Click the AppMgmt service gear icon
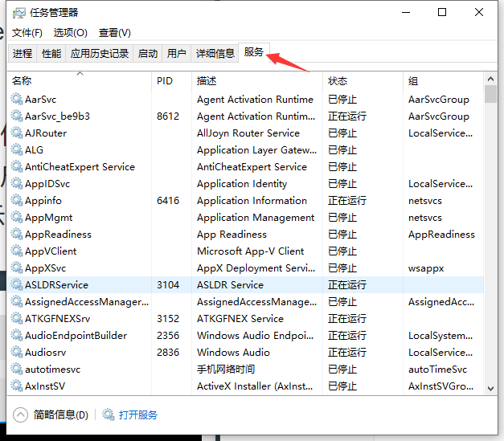This screenshot has width=504, height=441. point(17,217)
